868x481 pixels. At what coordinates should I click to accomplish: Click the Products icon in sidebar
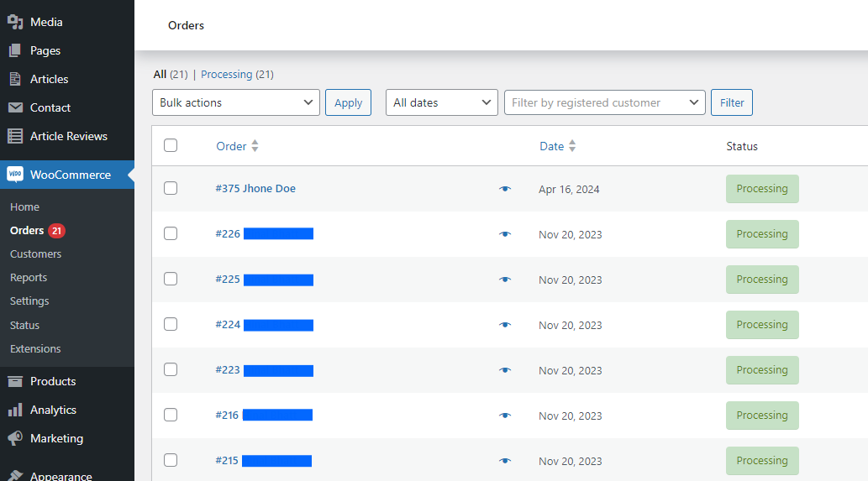pos(15,381)
